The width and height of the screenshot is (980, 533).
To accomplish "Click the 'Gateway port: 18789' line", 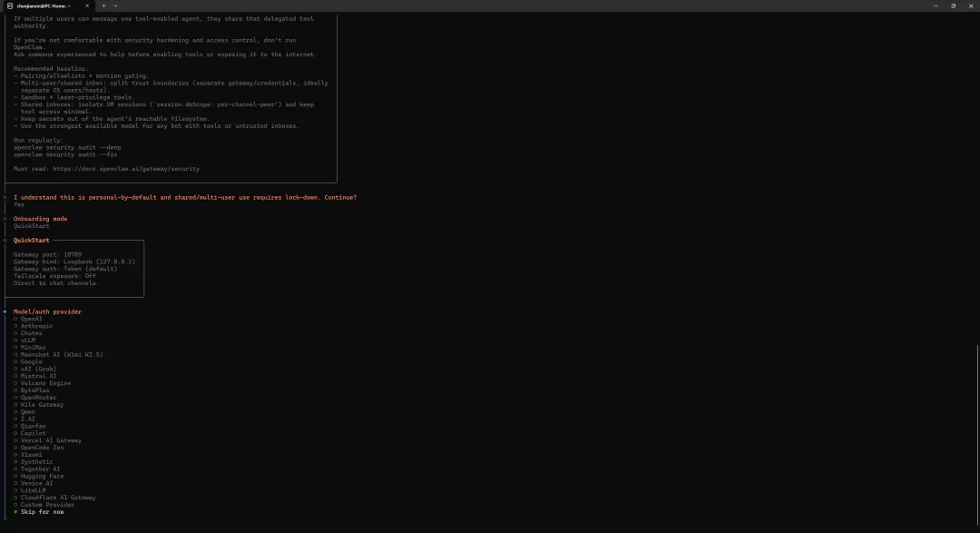I will [47, 254].
